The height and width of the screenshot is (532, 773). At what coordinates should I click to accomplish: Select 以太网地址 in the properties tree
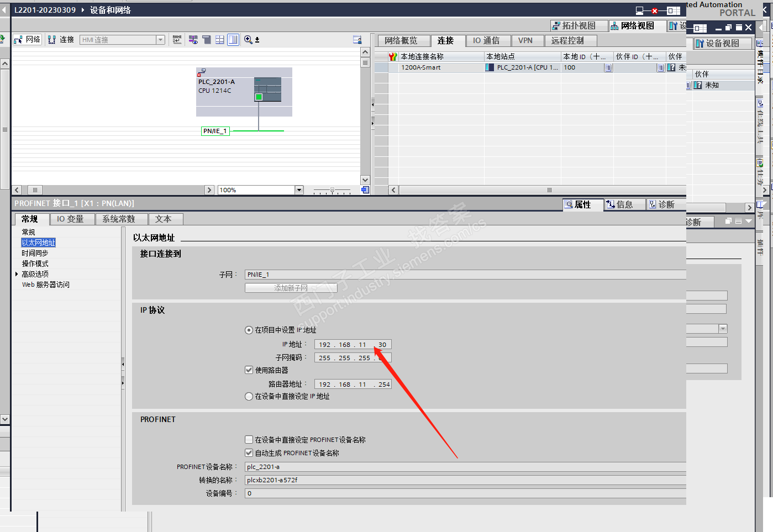tap(39, 243)
